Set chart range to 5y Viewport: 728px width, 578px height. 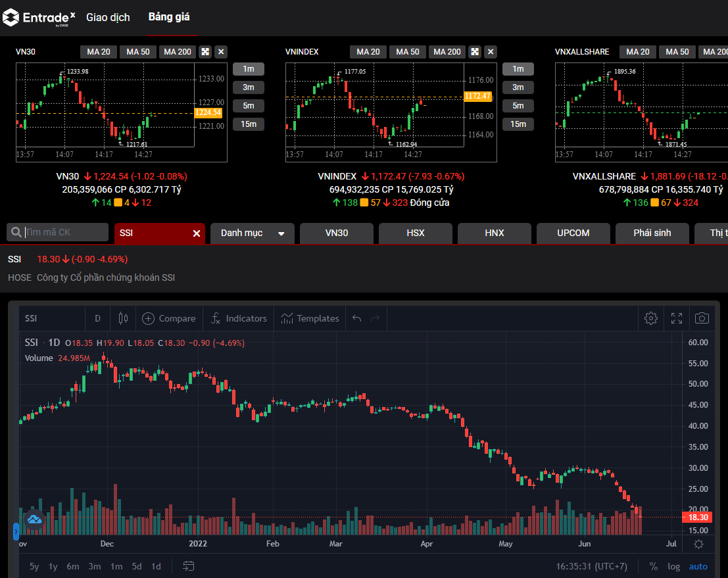pos(34,566)
